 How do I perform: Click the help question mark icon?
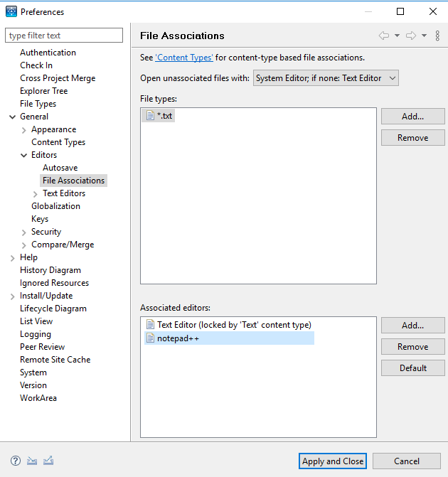coord(16,461)
